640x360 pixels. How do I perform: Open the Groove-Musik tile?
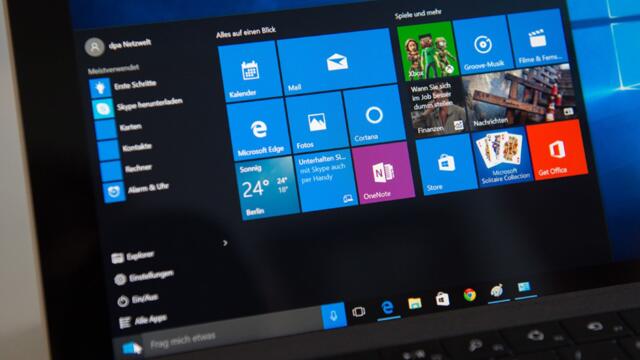coord(483,44)
